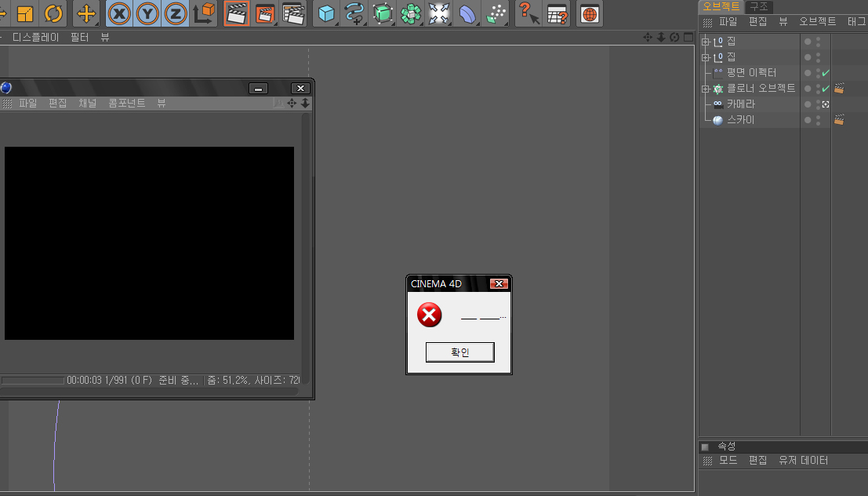
Task: Select the Move tool in the toolbar
Action: point(86,13)
